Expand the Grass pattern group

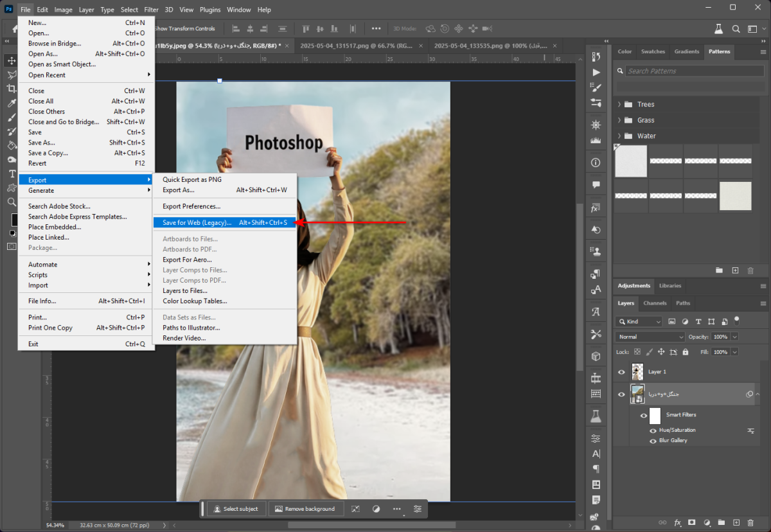[x=619, y=120]
